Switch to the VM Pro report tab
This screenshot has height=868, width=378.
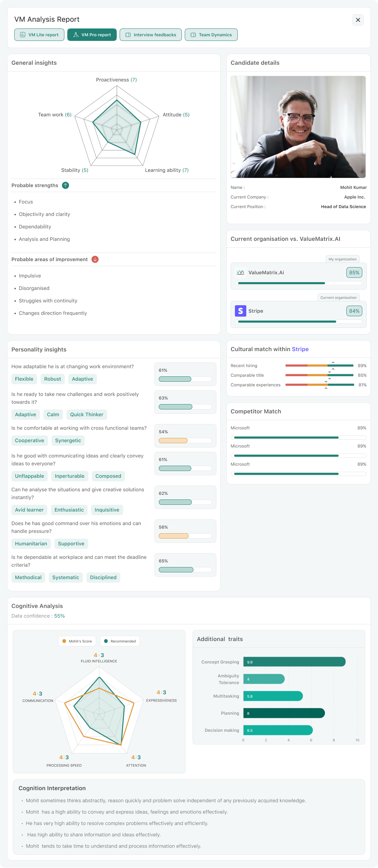(x=92, y=35)
